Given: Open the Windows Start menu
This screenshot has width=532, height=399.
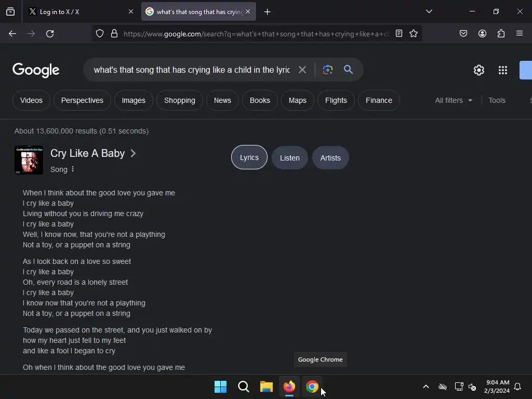Looking at the screenshot, I should click(220, 387).
